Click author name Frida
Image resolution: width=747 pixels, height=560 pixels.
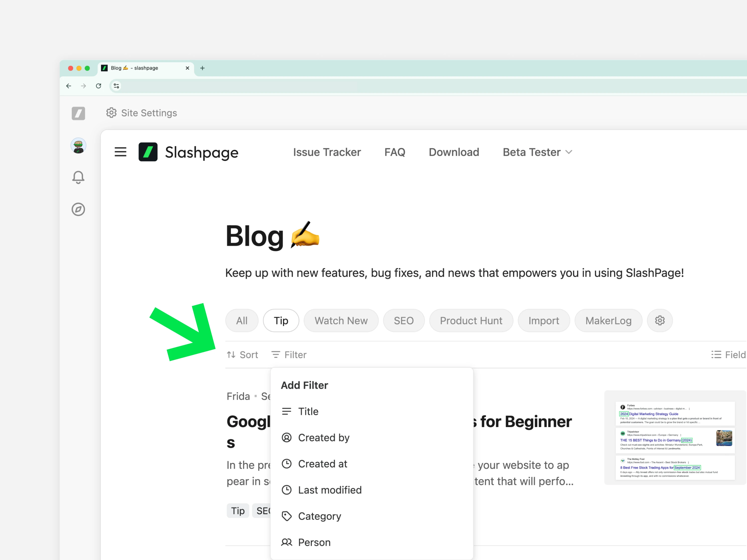[238, 396]
